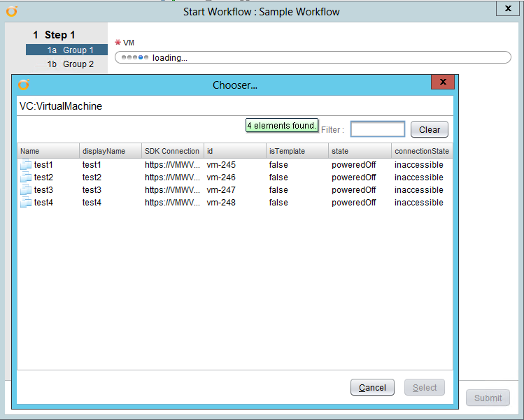Image resolution: width=524 pixels, height=420 pixels.
Task: Sort by the displayName column header
Action: click(110, 151)
